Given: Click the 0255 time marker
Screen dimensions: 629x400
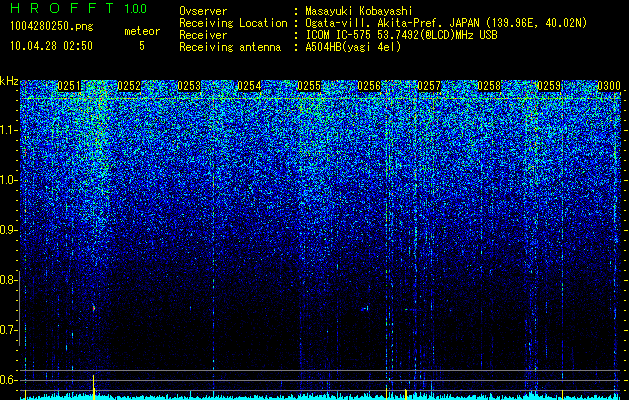Looking at the screenshot, I should 309,86.
